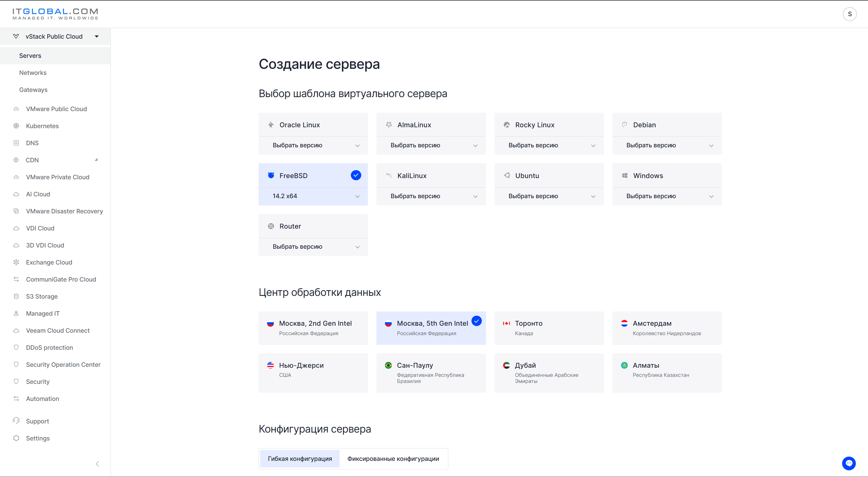
Task: Click the Kubernetes wheel icon in sidebar
Action: (x=16, y=126)
